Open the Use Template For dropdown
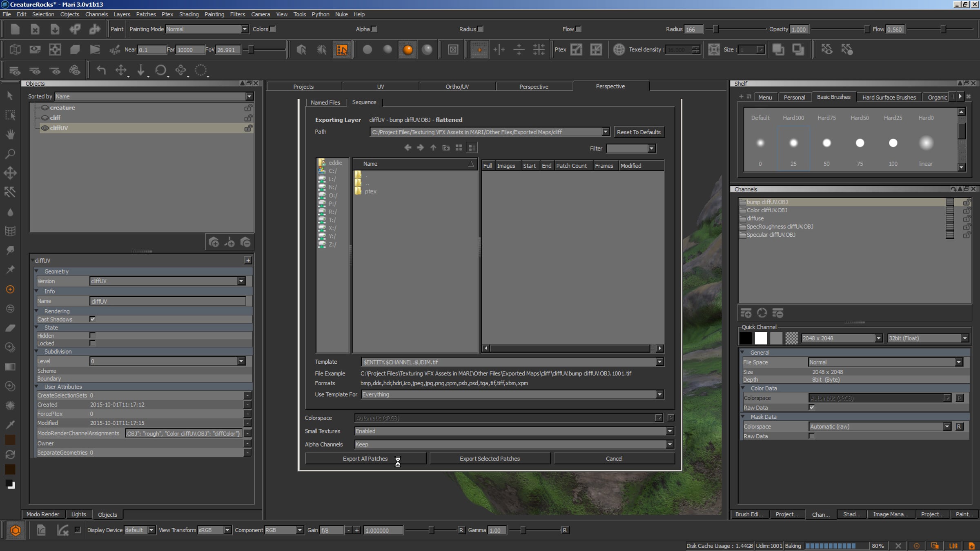The height and width of the screenshot is (551, 980). tap(659, 394)
